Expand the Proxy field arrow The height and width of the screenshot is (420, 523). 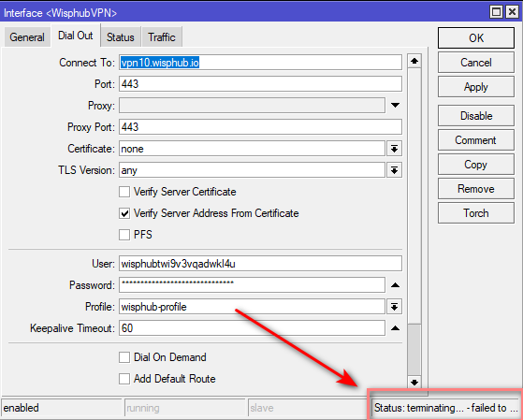coord(395,106)
